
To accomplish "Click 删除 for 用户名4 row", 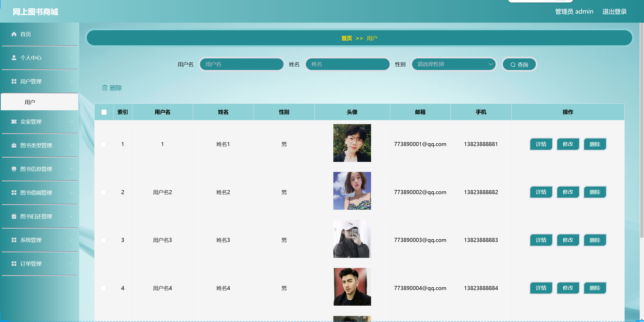I will click(595, 288).
